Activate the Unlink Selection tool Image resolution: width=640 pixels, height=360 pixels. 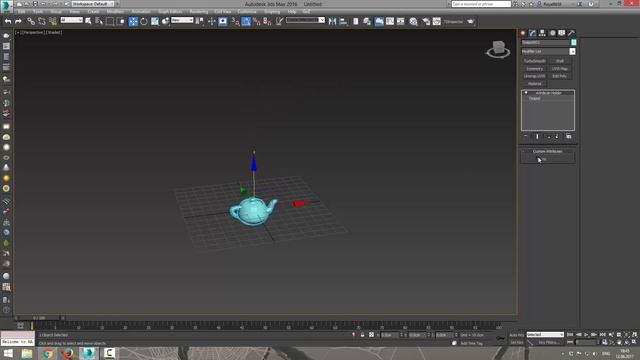[42, 21]
